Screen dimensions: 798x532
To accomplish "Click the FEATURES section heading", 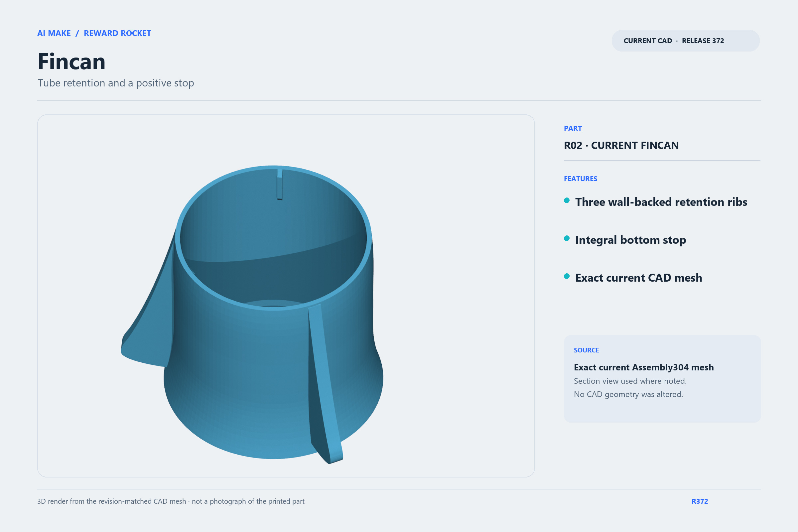I will tap(581, 179).
